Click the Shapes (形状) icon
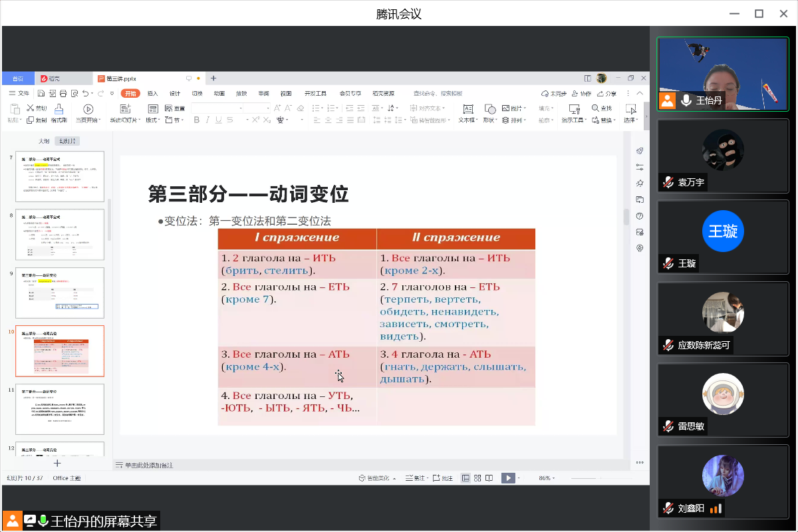This screenshot has width=798, height=532. click(490, 109)
